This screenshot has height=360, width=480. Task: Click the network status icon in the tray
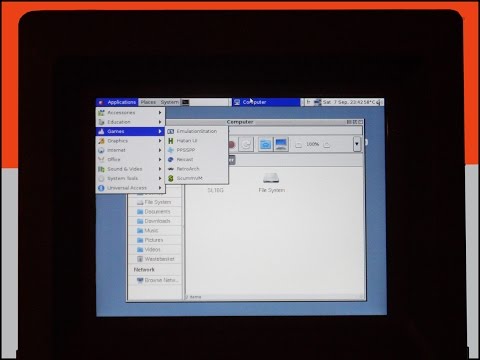tap(317, 102)
